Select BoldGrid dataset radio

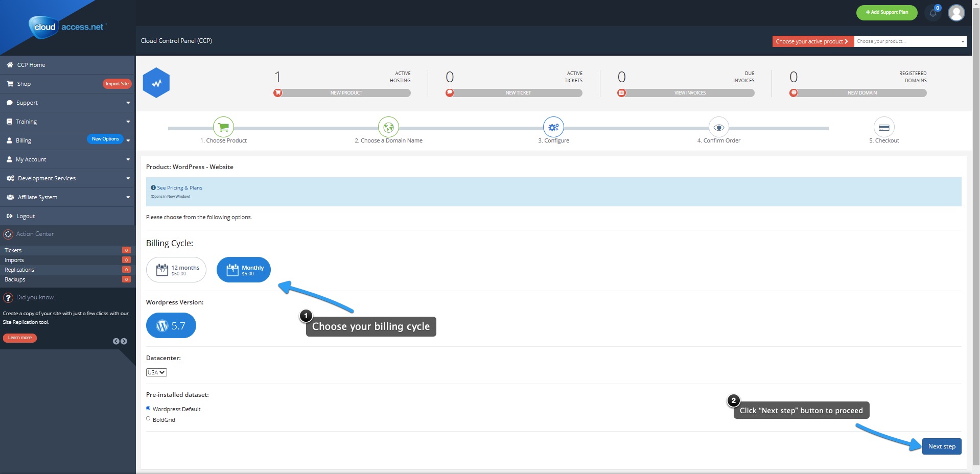(x=148, y=418)
